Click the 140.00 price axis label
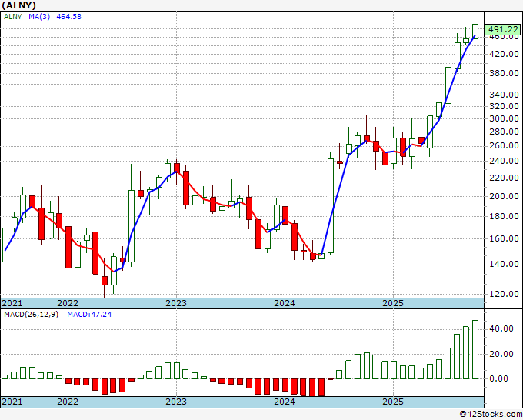Screen dimensions: 523x420 504,264
